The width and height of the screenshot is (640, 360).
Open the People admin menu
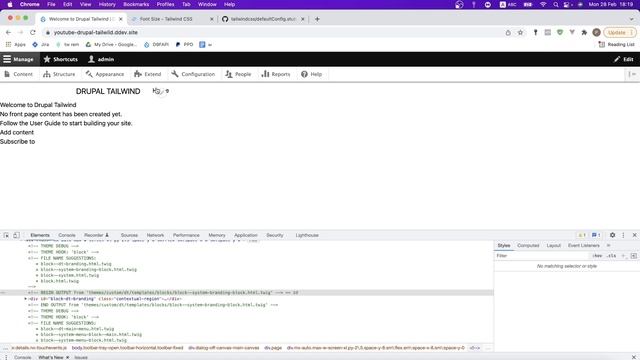click(x=238, y=74)
